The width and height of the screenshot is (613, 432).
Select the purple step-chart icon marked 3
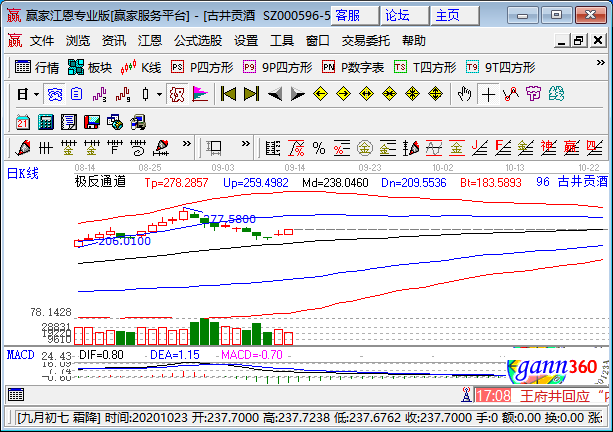tap(100, 95)
